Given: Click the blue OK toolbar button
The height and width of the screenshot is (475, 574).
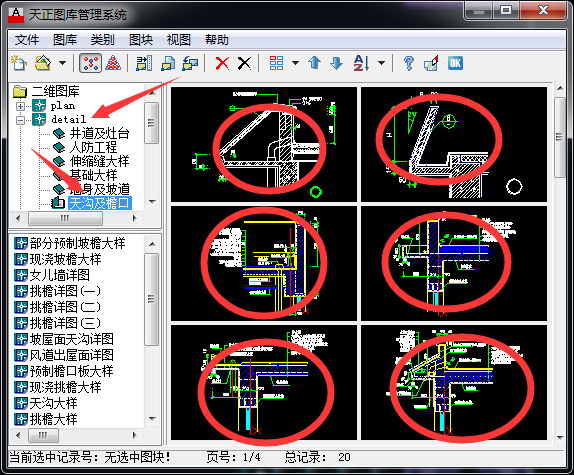Looking at the screenshot, I should pyautogui.click(x=455, y=63).
